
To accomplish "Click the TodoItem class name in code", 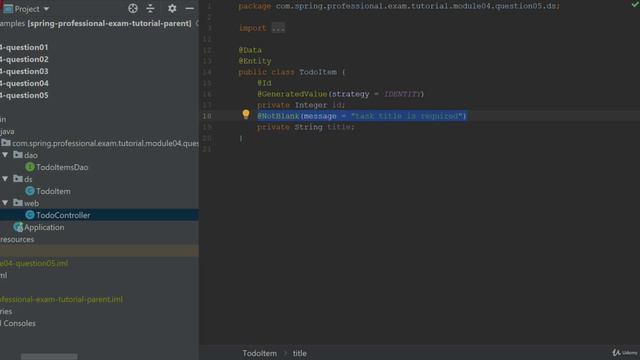I will [x=318, y=72].
